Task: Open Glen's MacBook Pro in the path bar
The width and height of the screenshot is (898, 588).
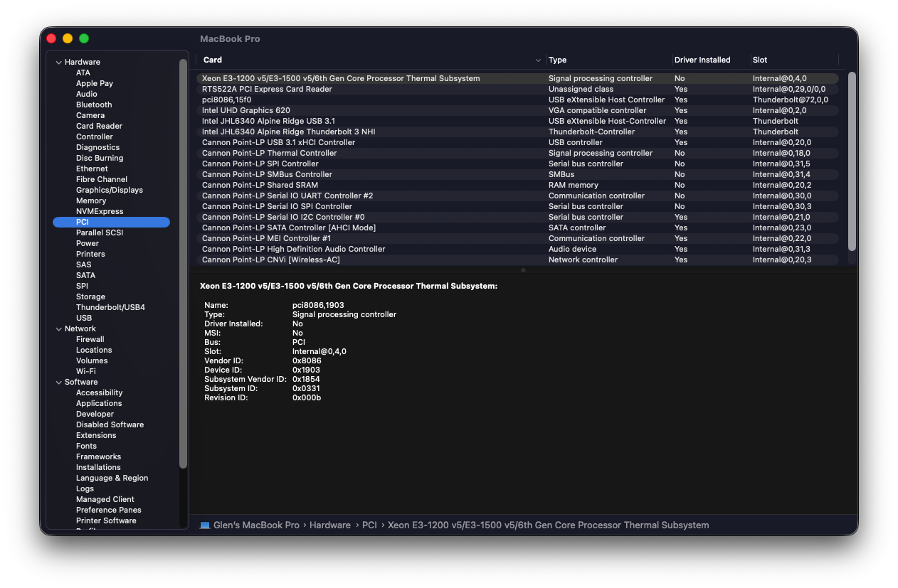Action: (255, 525)
